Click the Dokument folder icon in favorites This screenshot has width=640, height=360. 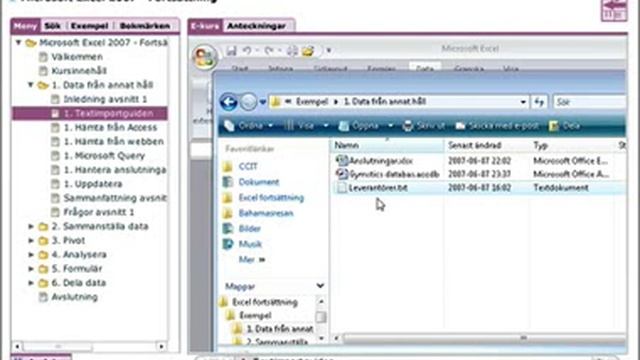coord(228,182)
